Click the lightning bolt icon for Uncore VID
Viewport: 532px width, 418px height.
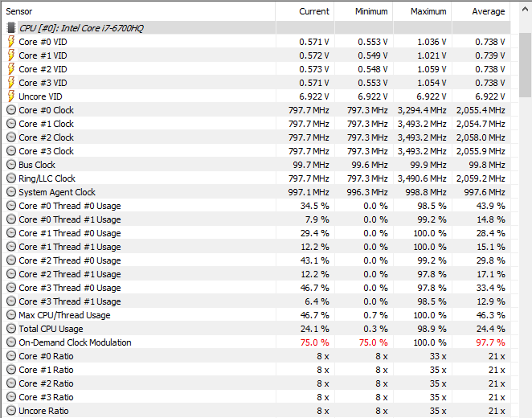point(11,96)
